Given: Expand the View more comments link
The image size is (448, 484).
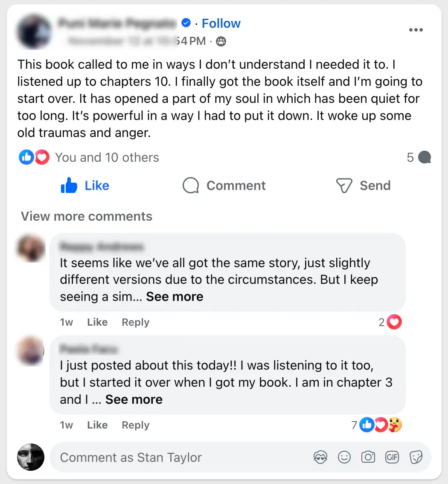Looking at the screenshot, I should click(87, 216).
